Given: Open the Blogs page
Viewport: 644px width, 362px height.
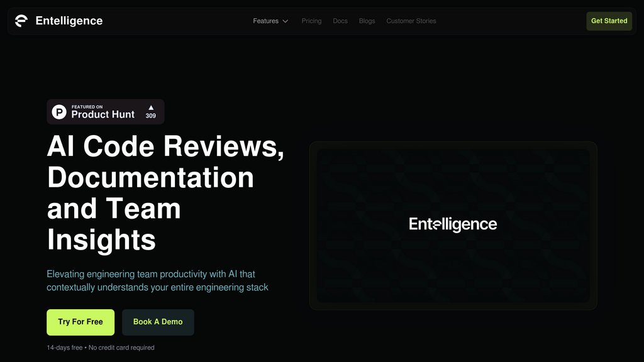Looking at the screenshot, I should pos(367,21).
